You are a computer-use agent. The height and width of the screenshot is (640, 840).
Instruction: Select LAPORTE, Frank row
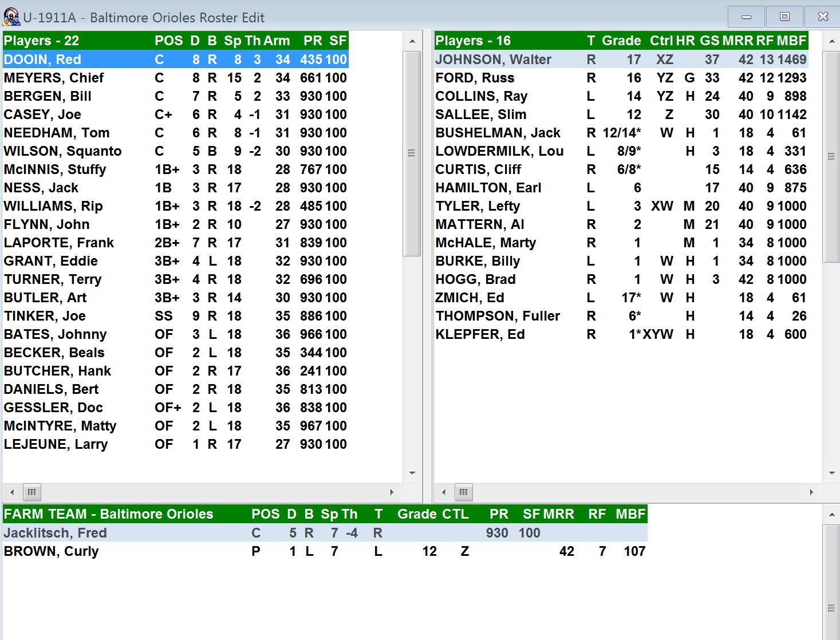[175, 243]
